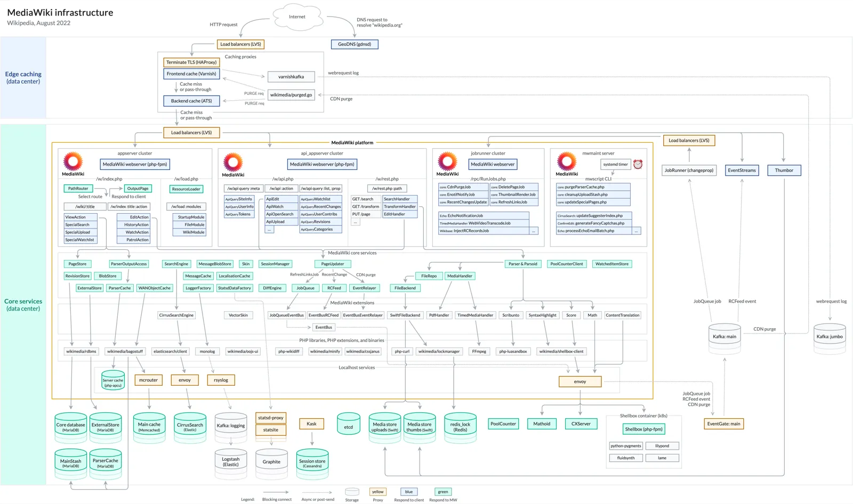The height and width of the screenshot is (504, 853).
Task: Select the Server cache (php-apcu) cylinder
Action: pos(113,381)
